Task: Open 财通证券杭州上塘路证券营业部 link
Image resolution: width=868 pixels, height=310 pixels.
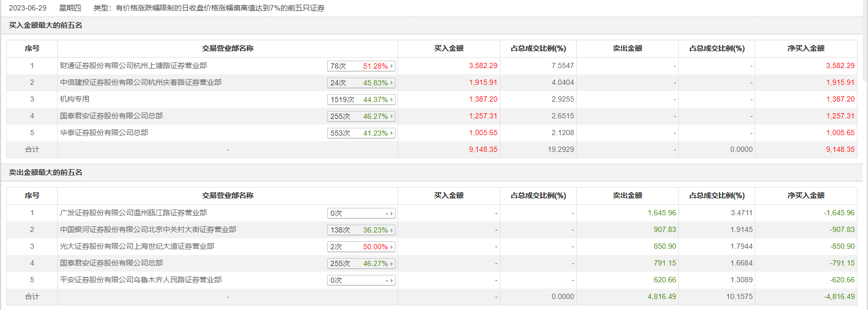Action: (133, 65)
